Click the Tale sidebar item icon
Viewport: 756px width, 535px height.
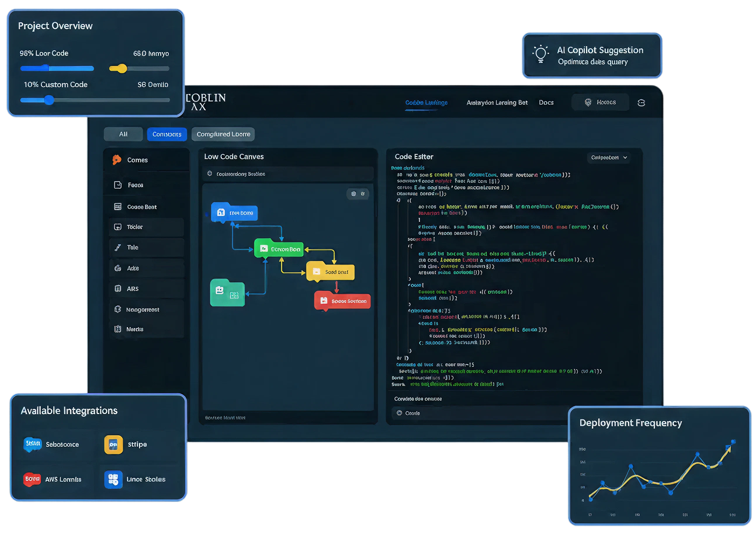click(116, 248)
